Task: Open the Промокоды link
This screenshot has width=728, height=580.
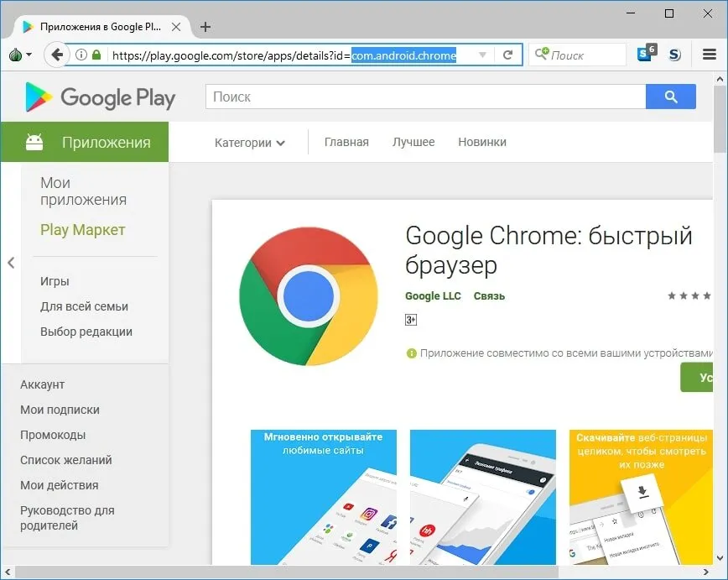Action: [53, 435]
